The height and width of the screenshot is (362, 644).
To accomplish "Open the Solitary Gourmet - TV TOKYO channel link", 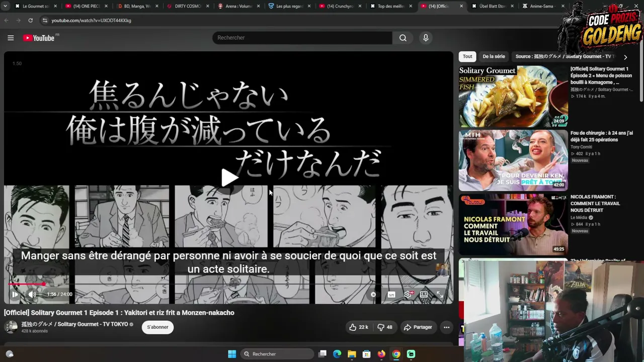I will [x=74, y=324].
